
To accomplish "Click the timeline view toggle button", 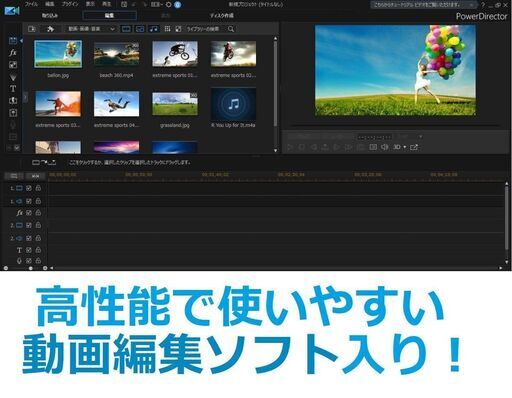I will click(14, 176).
